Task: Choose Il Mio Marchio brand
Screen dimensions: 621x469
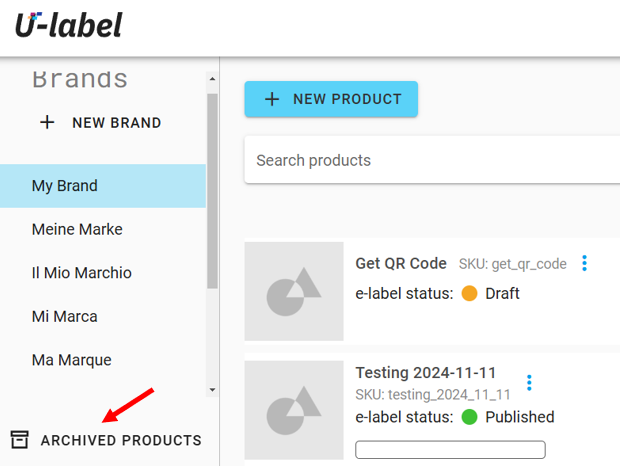Action: click(x=82, y=273)
